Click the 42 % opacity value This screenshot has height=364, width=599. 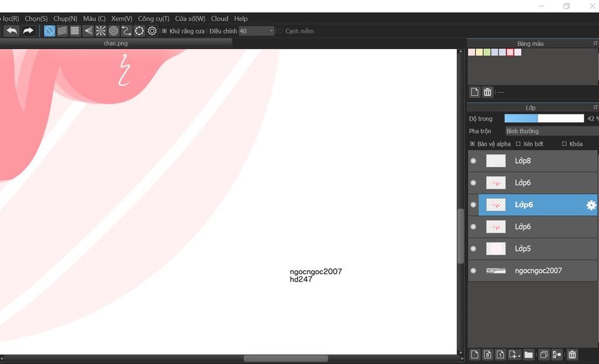[x=593, y=119]
